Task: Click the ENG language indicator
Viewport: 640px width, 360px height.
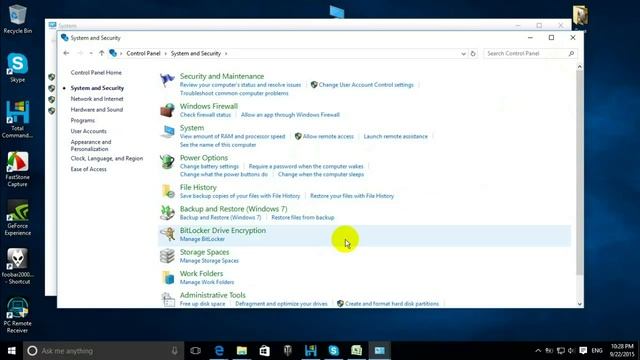Action: pos(597,351)
